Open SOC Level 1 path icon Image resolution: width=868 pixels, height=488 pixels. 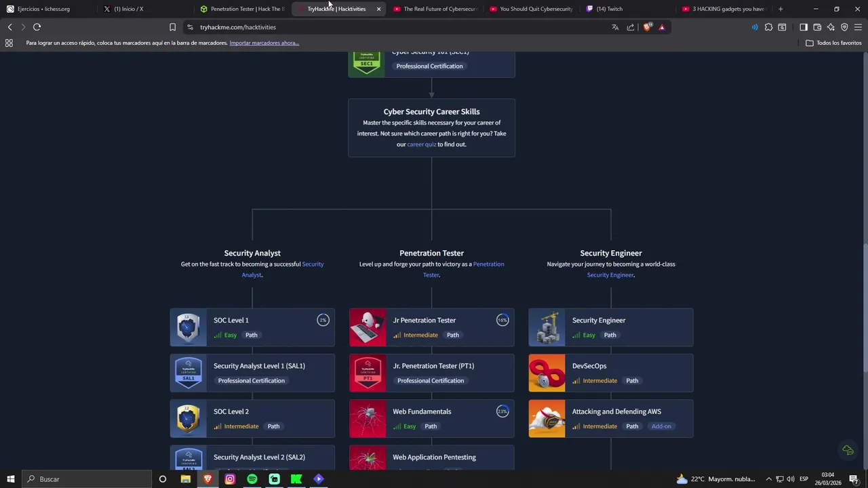click(189, 327)
